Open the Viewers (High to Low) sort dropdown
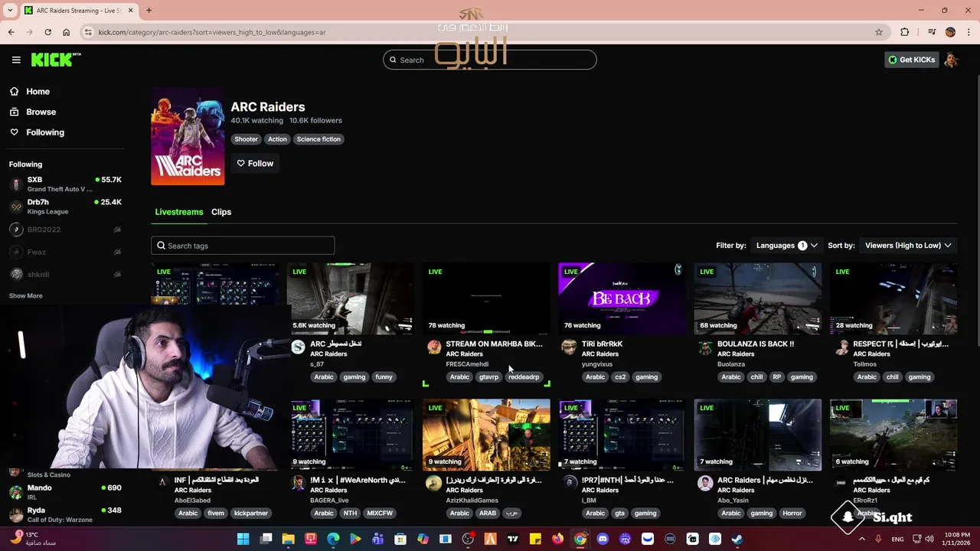This screenshot has height=551, width=980. [908, 246]
